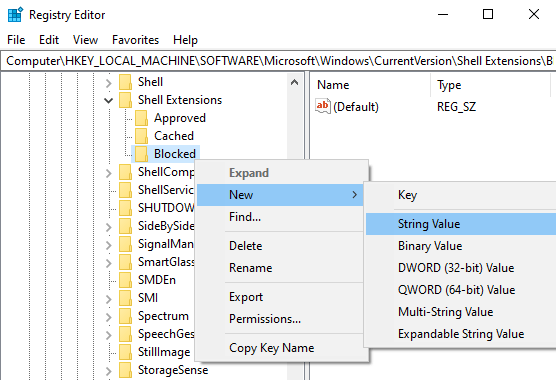Image resolution: width=556 pixels, height=380 pixels.
Task: Expand the SignalManager tree node
Action: tap(109, 245)
